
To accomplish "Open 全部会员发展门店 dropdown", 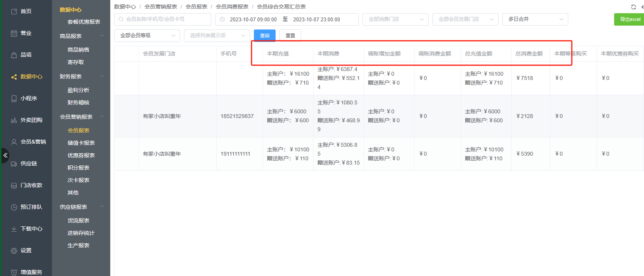I will point(465,19).
